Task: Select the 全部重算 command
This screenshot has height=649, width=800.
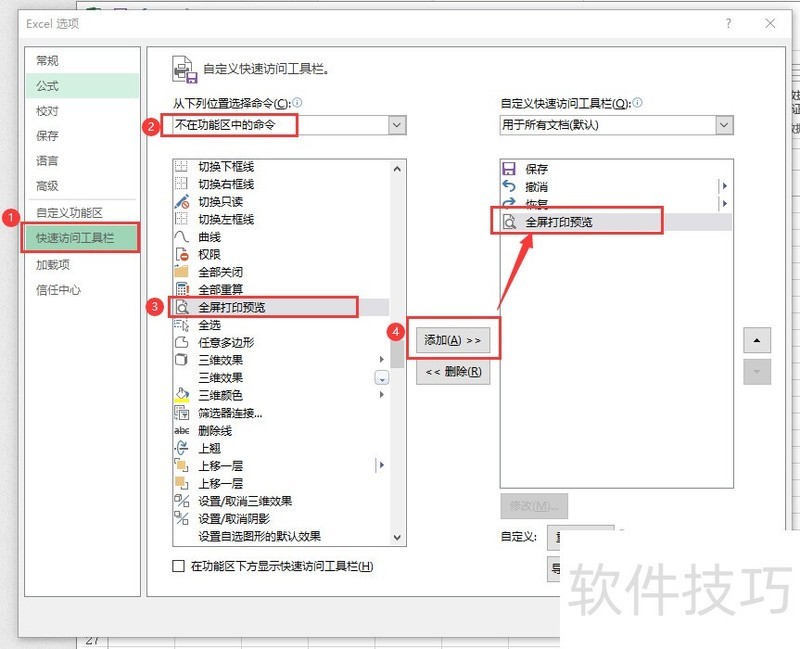Action: point(220,290)
